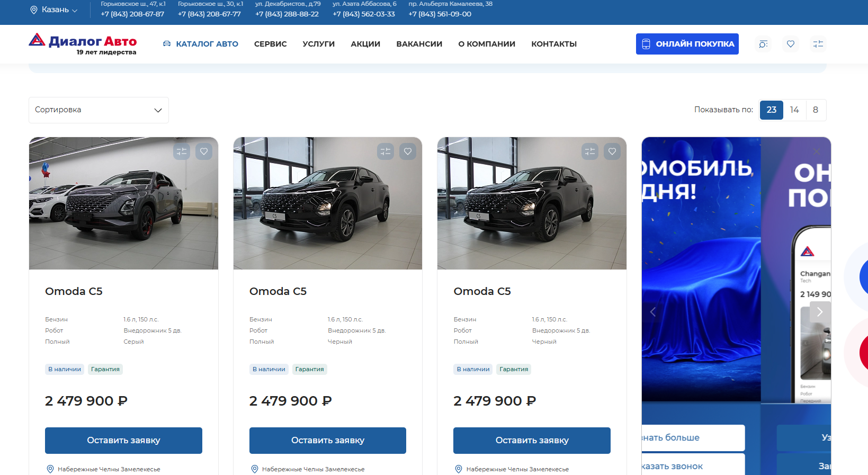Image resolution: width=868 pixels, height=475 pixels.
Task: Open ВАКАНСИИ page
Action: [419, 44]
